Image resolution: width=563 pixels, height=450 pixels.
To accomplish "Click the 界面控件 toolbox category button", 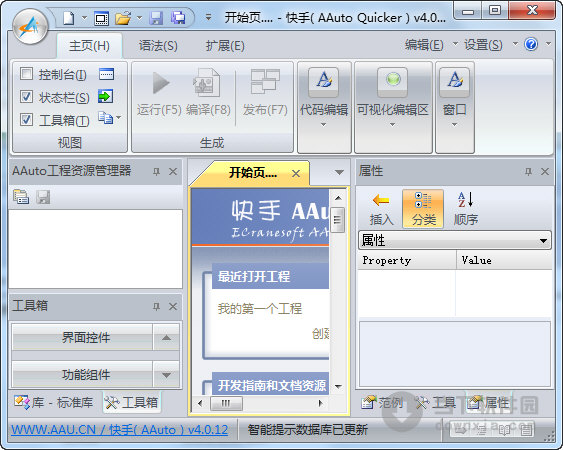I will 82,337.
